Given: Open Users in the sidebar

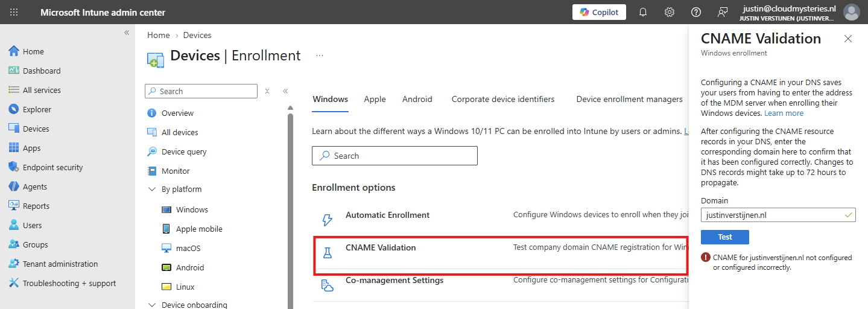Looking at the screenshot, I should pos(33,225).
